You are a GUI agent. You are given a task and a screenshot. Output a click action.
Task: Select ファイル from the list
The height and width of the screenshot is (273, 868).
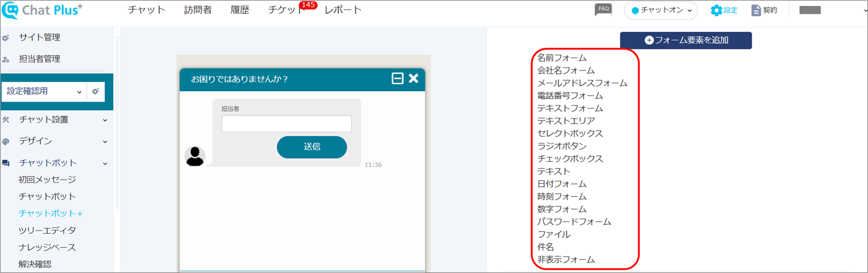click(x=554, y=235)
